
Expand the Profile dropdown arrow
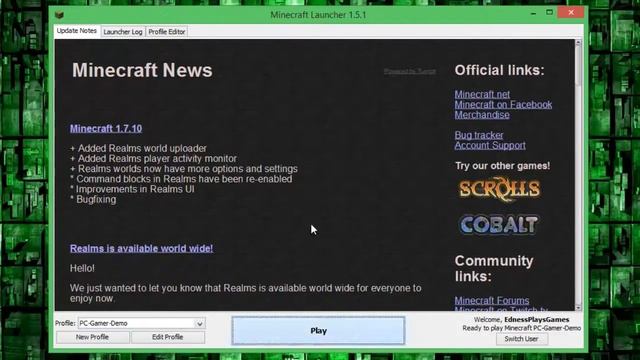click(200, 323)
